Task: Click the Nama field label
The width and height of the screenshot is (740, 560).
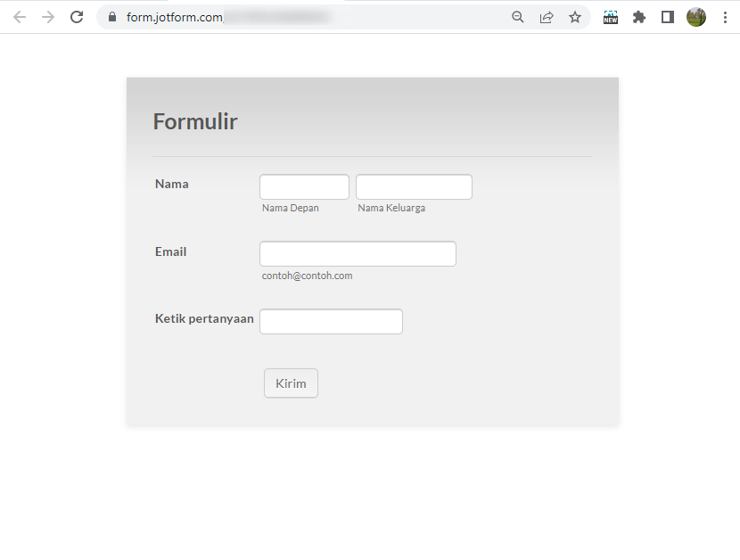Action: click(172, 185)
